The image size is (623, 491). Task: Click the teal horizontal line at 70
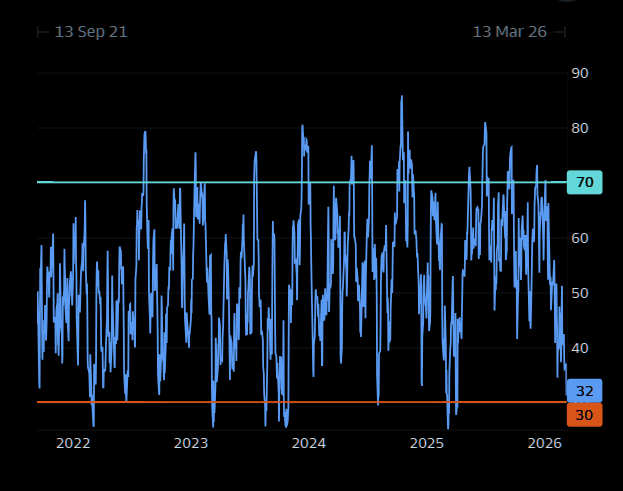(300, 182)
